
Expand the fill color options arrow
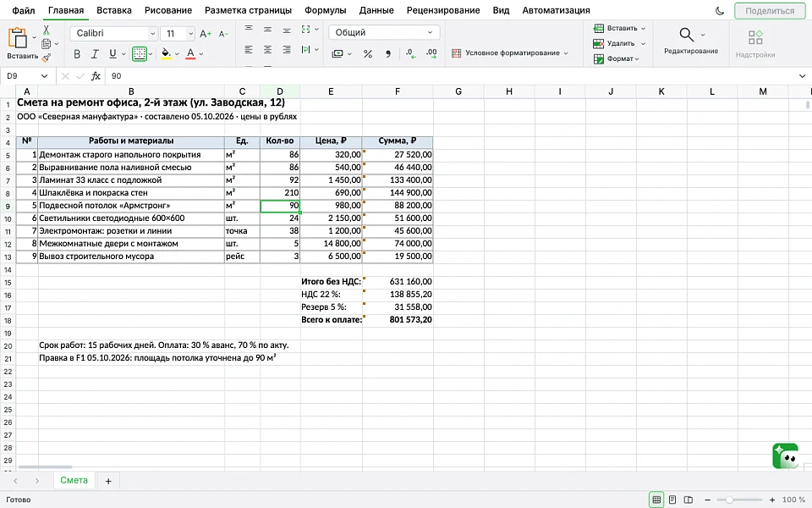(x=177, y=54)
